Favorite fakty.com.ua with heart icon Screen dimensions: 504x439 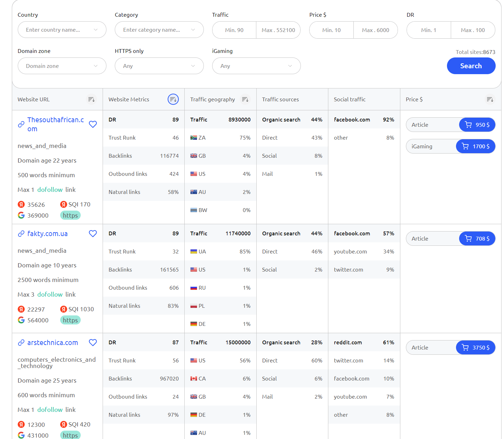point(93,234)
